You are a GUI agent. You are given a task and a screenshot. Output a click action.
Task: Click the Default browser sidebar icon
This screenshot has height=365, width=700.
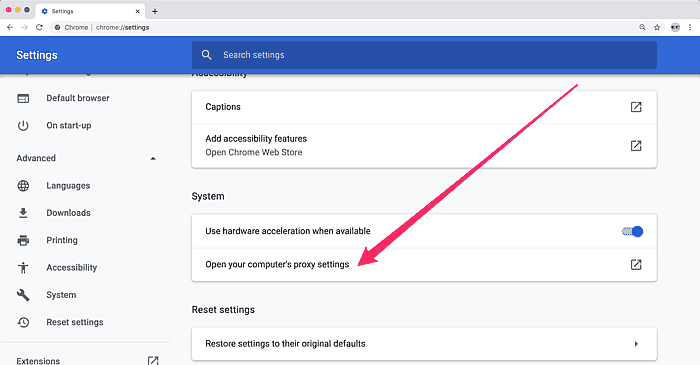[23, 98]
